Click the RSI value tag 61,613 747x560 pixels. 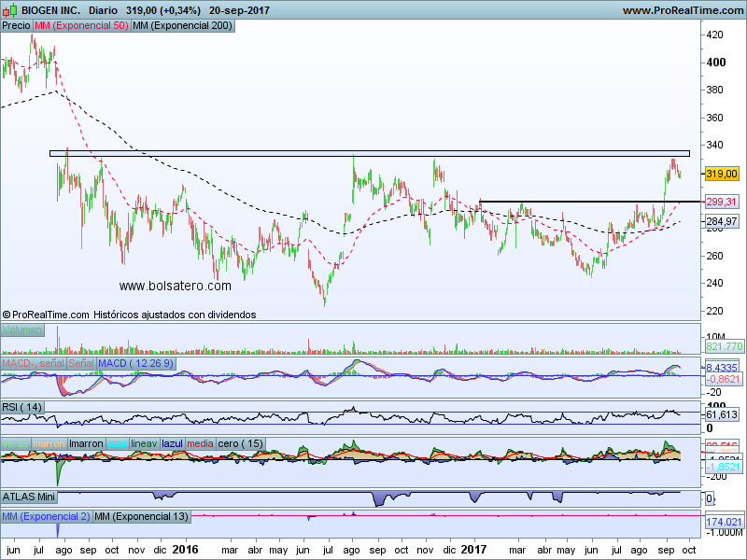(723, 413)
